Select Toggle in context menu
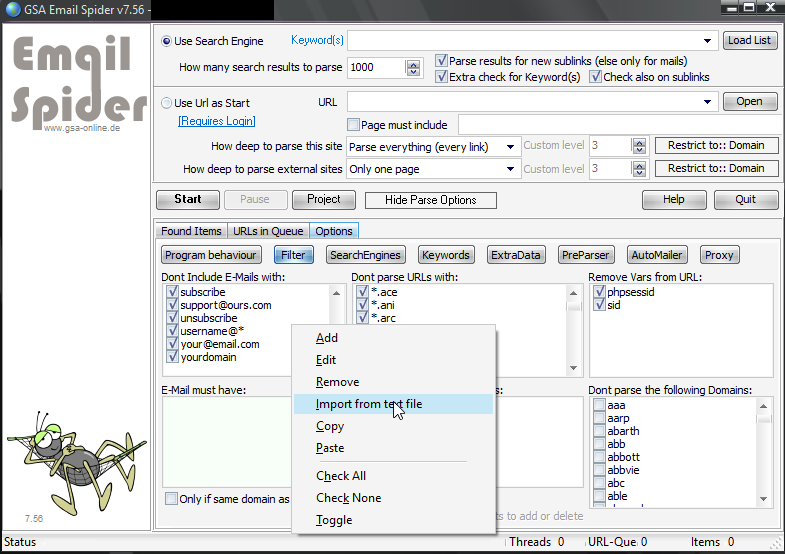785x554 pixels. pyautogui.click(x=394, y=520)
